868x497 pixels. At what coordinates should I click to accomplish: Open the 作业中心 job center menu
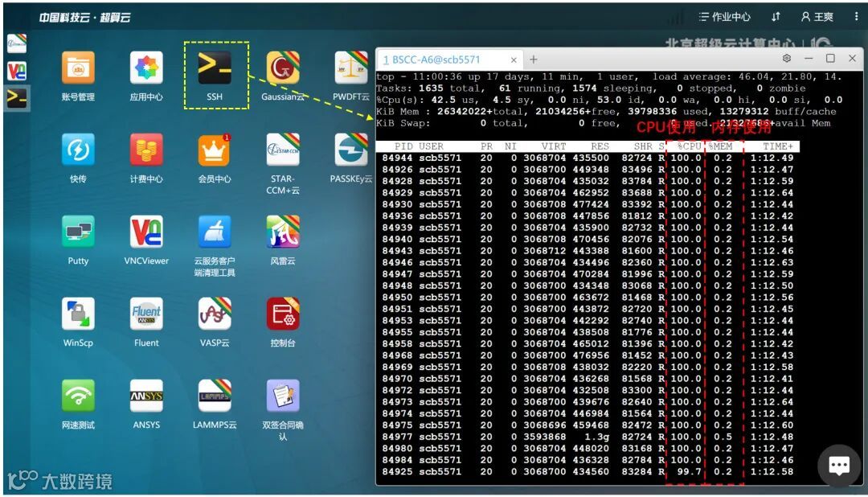[x=725, y=17]
